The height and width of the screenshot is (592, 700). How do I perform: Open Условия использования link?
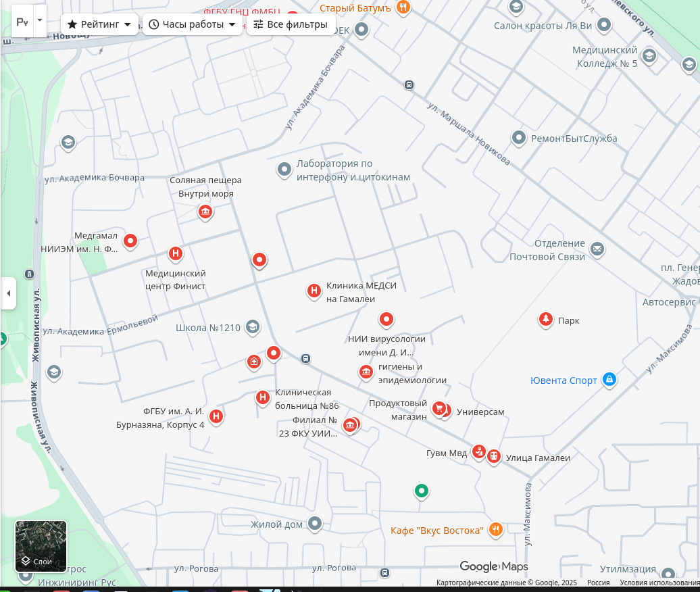(660, 583)
